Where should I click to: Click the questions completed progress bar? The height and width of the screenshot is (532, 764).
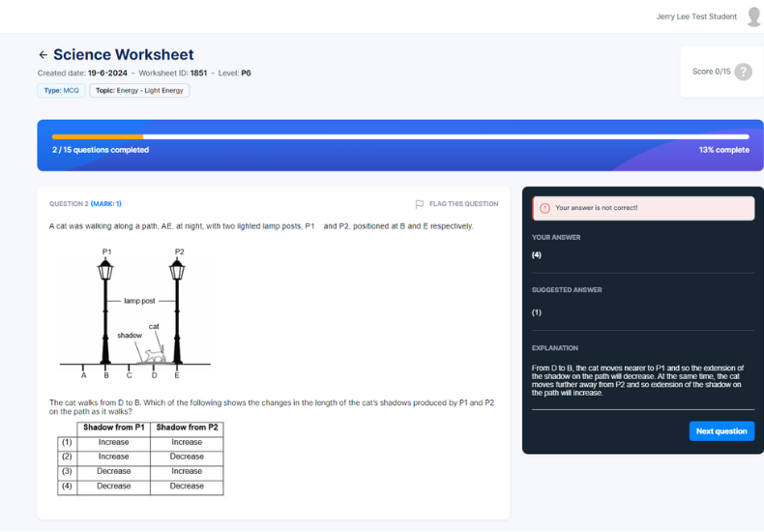(400, 137)
